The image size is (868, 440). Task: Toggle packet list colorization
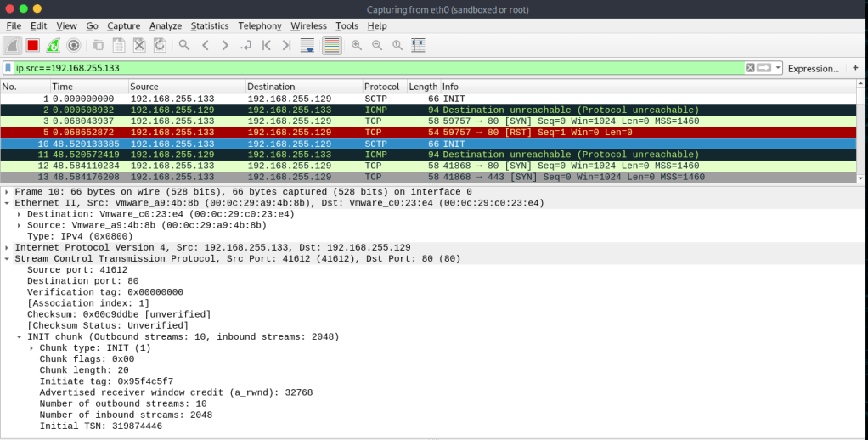331,45
